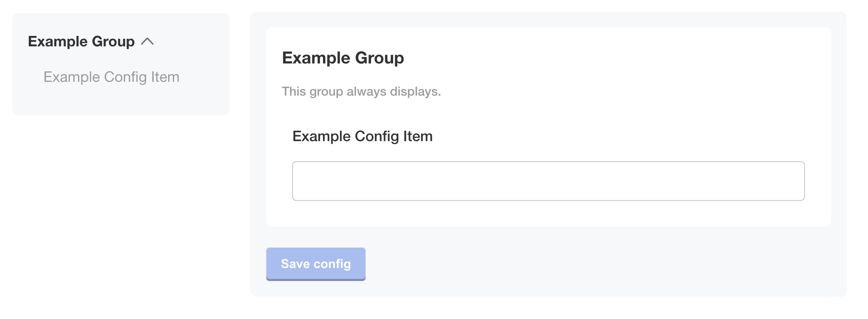
Task: Click the text reading This group always displays
Action: pyautogui.click(x=361, y=91)
